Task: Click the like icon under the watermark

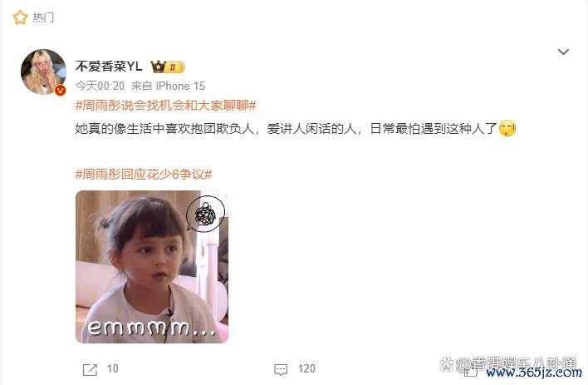Action: [x=471, y=372]
